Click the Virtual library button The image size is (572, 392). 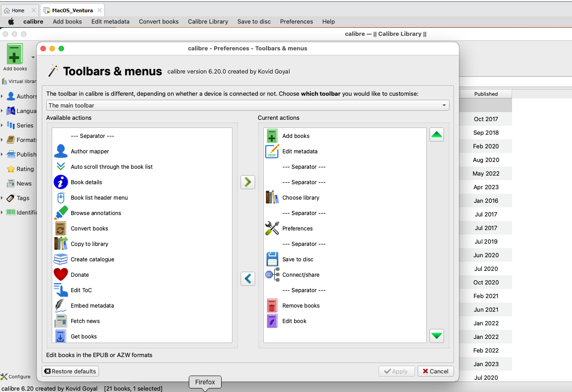(19, 81)
